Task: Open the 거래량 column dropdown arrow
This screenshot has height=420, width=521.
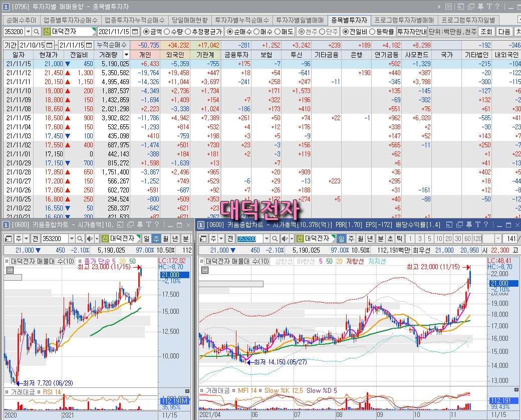Action: click(126, 55)
